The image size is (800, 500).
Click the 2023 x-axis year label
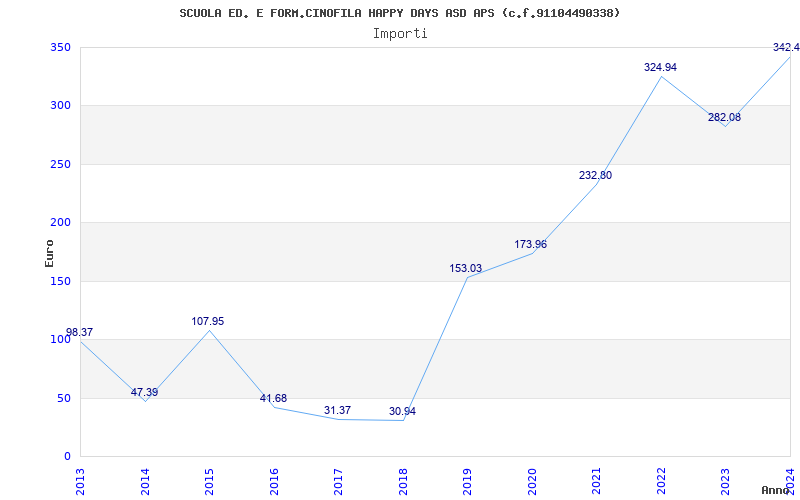[x=726, y=481]
